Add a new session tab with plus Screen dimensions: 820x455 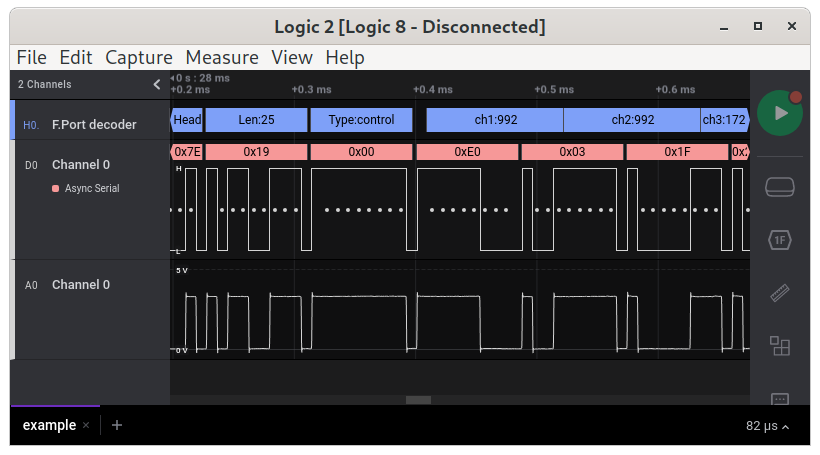coord(117,425)
